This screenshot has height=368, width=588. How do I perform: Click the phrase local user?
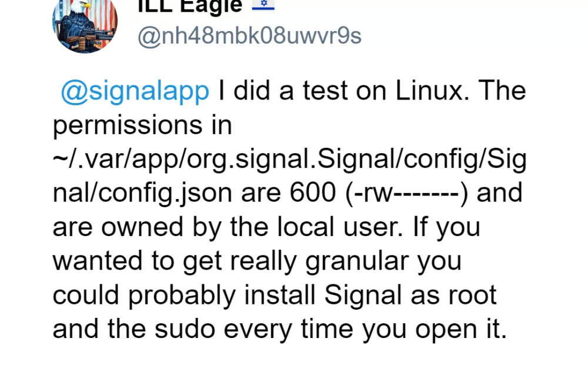[x=340, y=227]
